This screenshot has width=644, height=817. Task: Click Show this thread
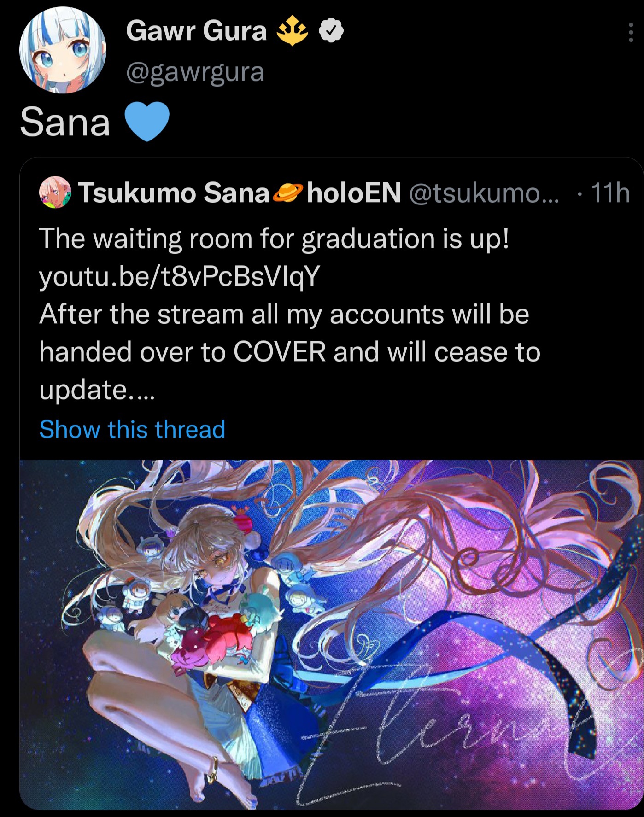(132, 429)
